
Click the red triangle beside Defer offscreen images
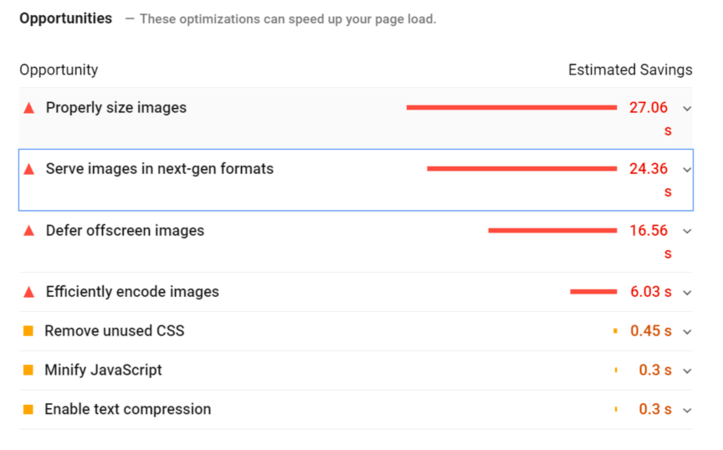coord(29,231)
